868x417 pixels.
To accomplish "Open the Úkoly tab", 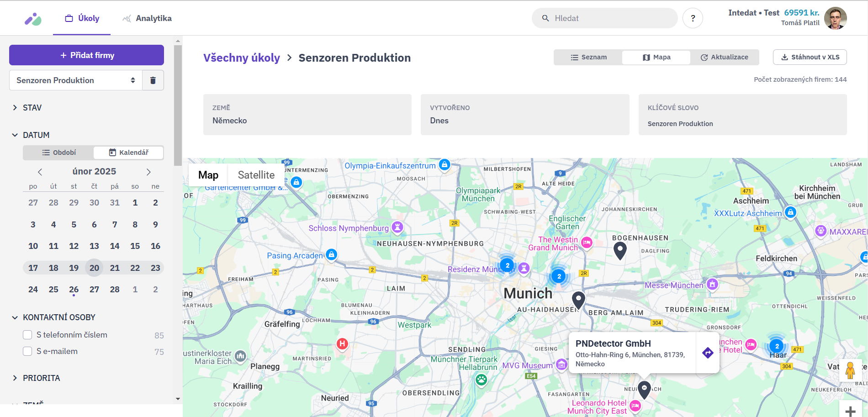I will pyautogui.click(x=82, y=18).
